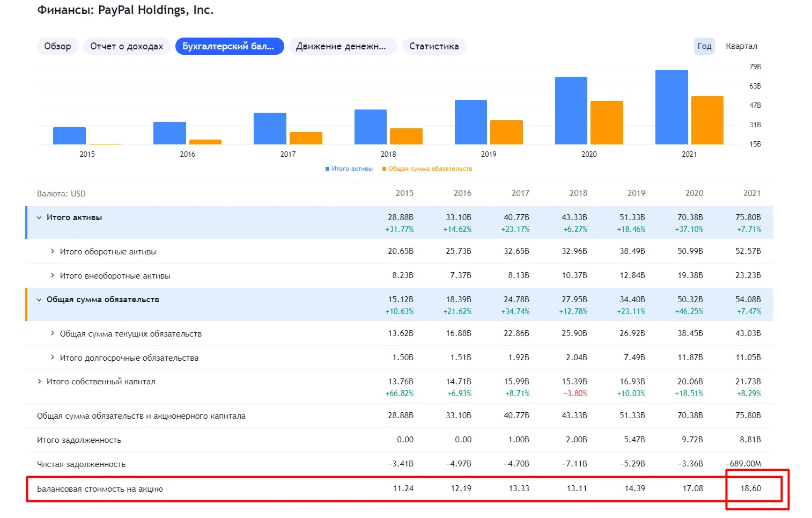
Task: Select the Год period toggle
Action: point(704,46)
